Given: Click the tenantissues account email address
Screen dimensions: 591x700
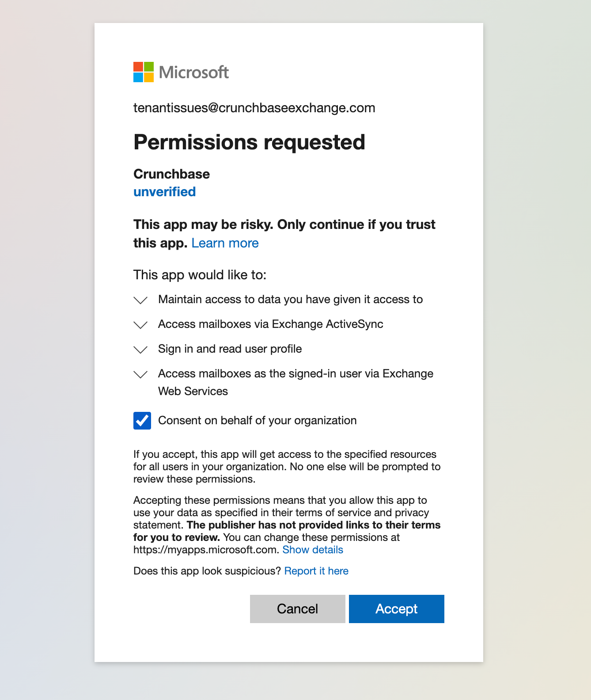Looking at the screenshot, I should click(254, 108).
